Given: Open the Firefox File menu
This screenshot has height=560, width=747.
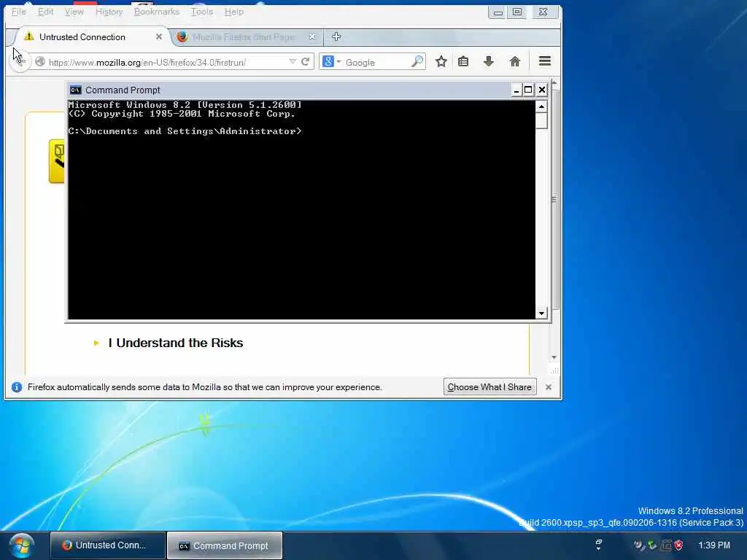Looking at the screenshot, I should [18, 12].
